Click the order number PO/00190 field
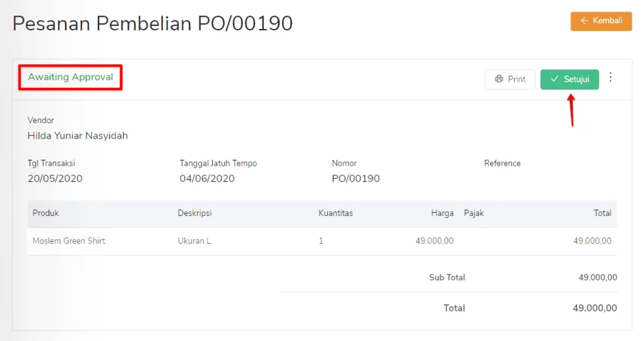Viewport: 644px width, 341px height. pos(355,179)
